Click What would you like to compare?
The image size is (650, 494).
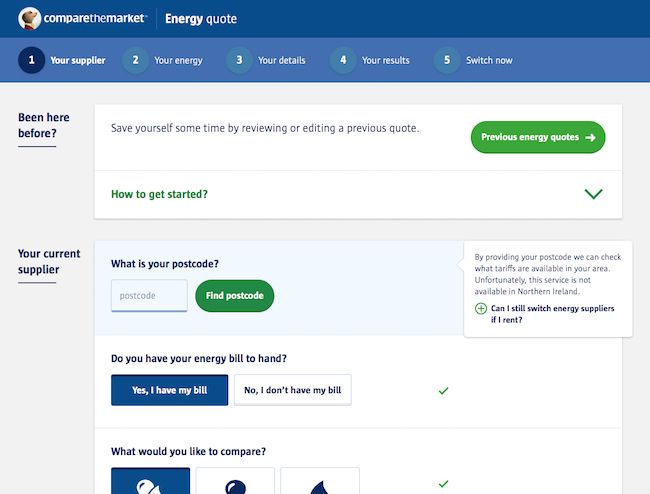(x=188, y=451)
